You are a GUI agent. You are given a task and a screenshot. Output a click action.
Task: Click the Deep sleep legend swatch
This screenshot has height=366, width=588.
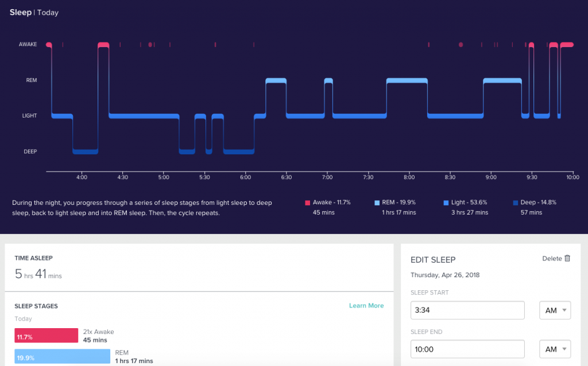[x=515, y=203]
